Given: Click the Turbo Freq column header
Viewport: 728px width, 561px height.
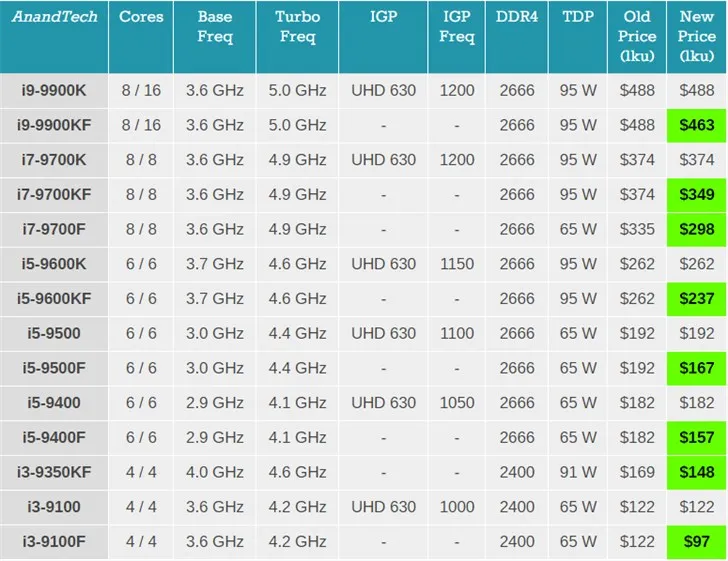Looking at the screenshot, I should pos(297,37).
